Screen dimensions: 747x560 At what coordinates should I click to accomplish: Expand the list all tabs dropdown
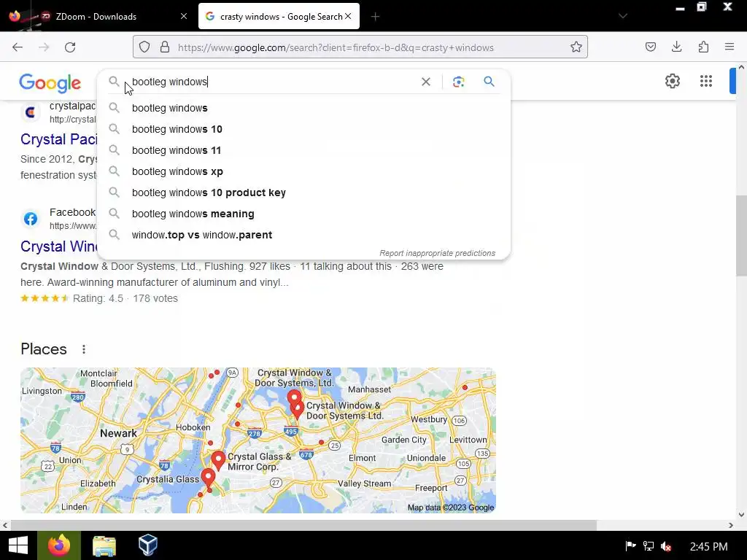(x=623, y=16)
